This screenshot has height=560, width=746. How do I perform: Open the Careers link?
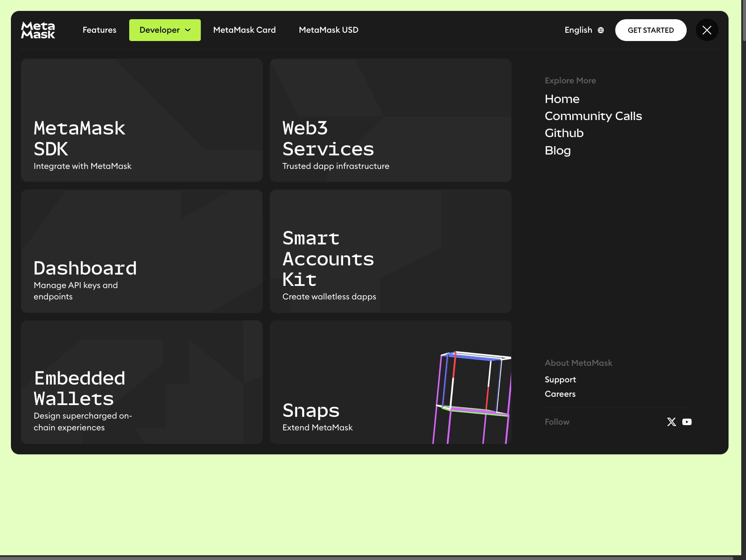tap(560, 394)
